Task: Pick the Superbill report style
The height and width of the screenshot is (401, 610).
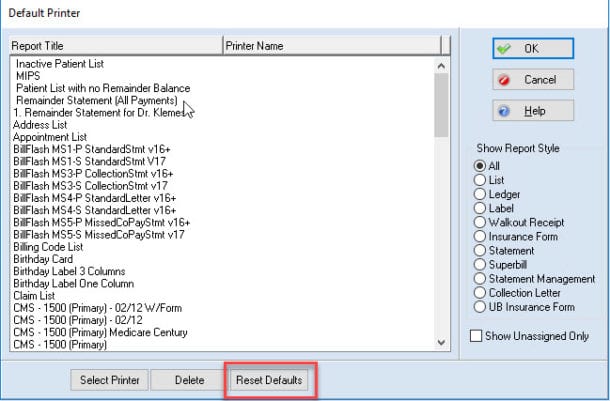Action: (x=480, y=264)
